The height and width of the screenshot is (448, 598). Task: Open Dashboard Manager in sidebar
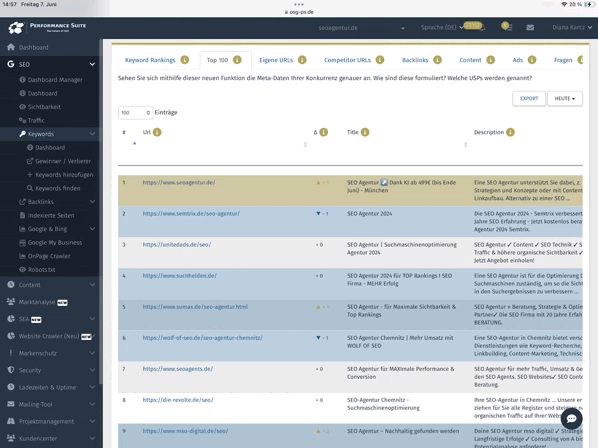tap(55, 80)
